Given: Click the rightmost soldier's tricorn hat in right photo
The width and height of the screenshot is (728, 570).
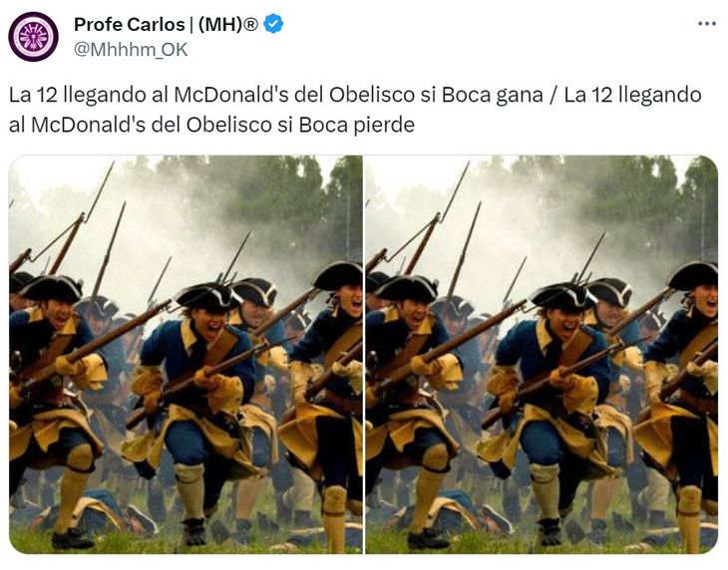Looking at the screenshot, I should pos(693,275).
